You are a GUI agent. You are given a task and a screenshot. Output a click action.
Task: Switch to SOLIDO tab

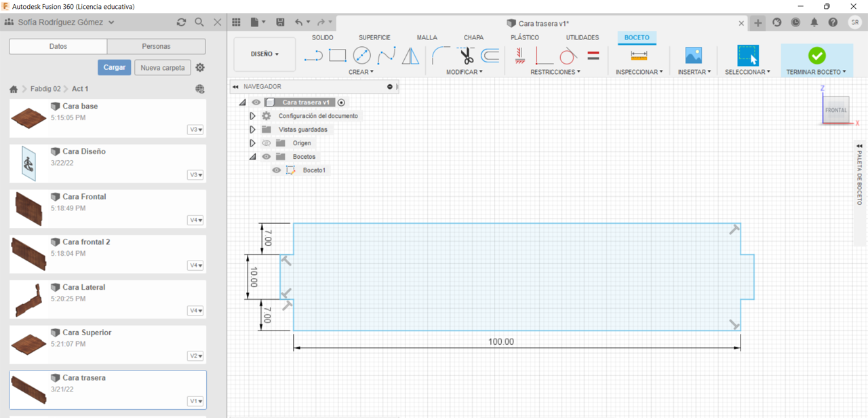tap(323, 37)
